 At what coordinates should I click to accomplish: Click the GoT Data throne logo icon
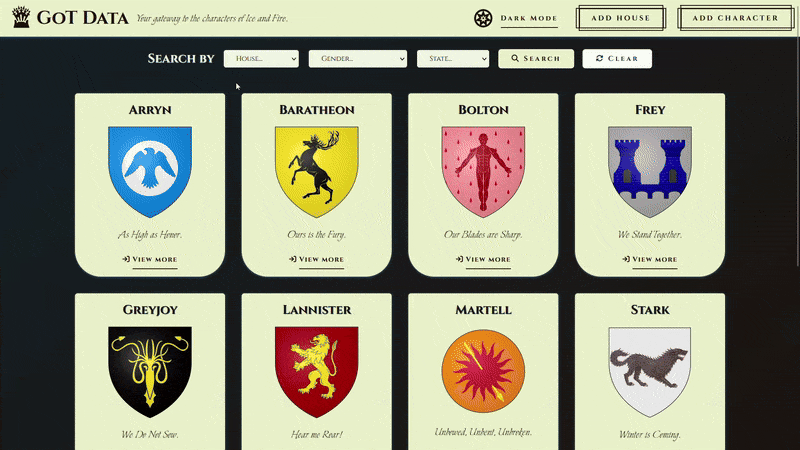click(21, 17)
